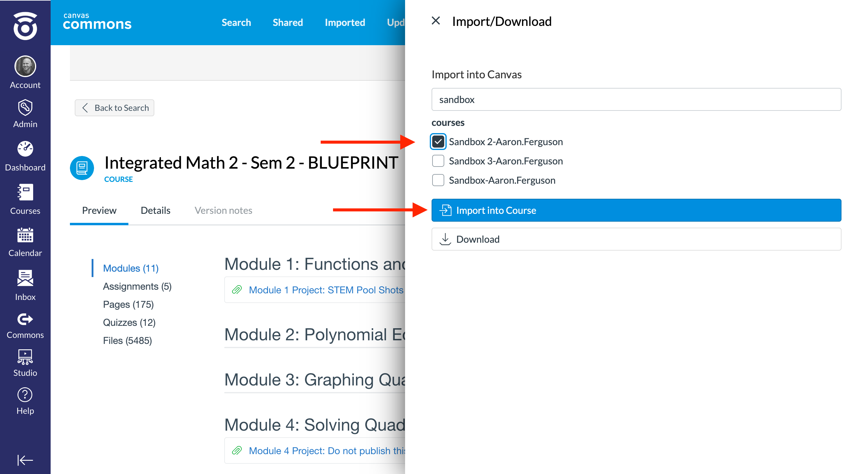Screen dimensions: 868x474
Task: Open the Inbox sidebar icon
Action: 25,278
